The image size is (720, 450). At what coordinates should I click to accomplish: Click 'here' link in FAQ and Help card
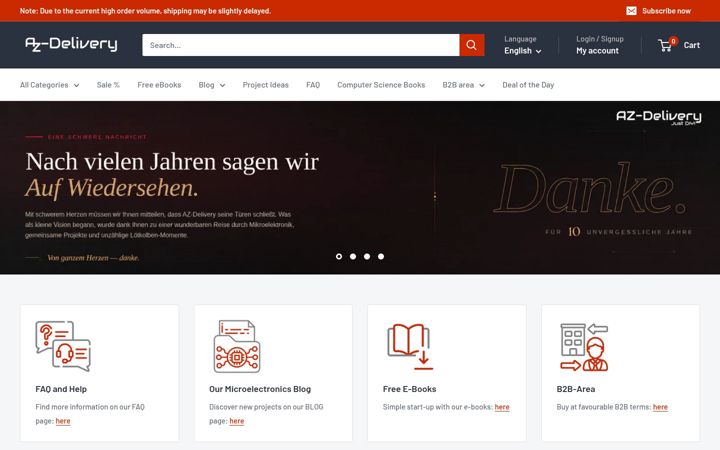click(63, 421)
